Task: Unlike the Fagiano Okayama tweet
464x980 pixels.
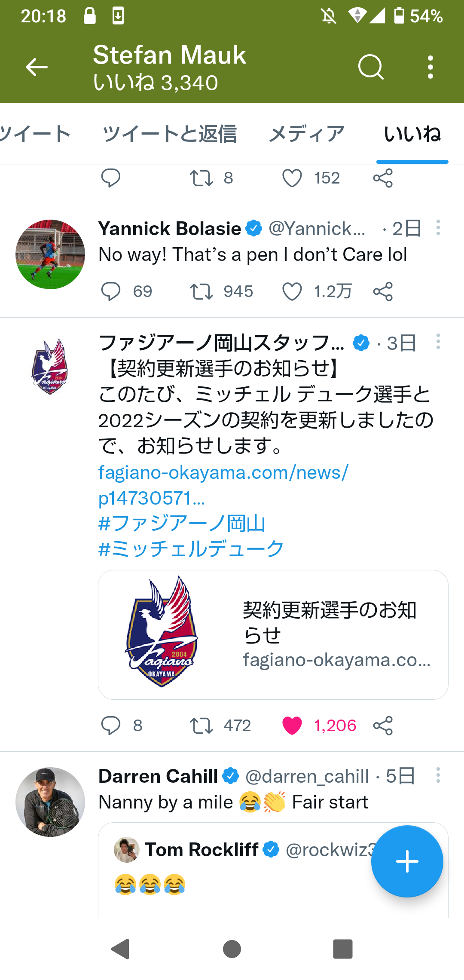Action: 292,726
